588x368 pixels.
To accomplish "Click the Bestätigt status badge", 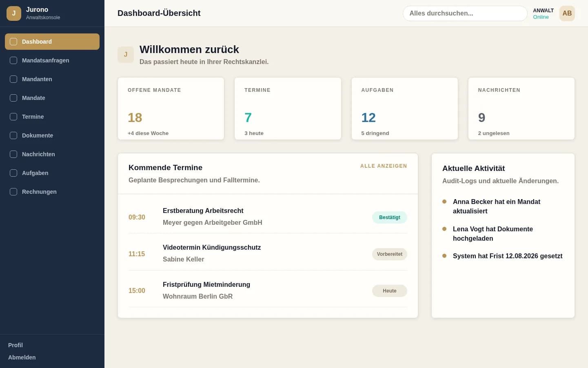I will click(390, 217).
